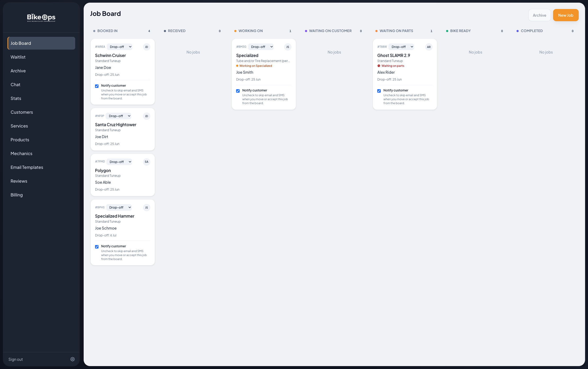Image resolution: width=588 pixels, height=369 pixels.
Task: Open Reviews page
Action: pyautogui.click(x=41, y=181)
